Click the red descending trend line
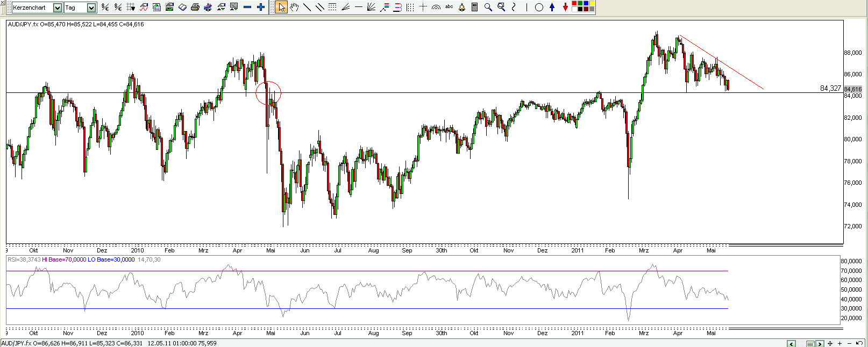Viewport: 868px width, 347px height. (x=721, y=62)
